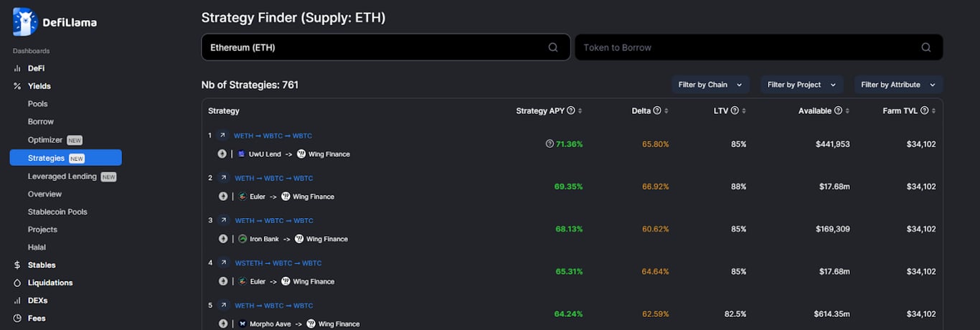The image size is (980, 330).
Task: Click search icon in Token to Borrow field
Action: tap(926, 47)
